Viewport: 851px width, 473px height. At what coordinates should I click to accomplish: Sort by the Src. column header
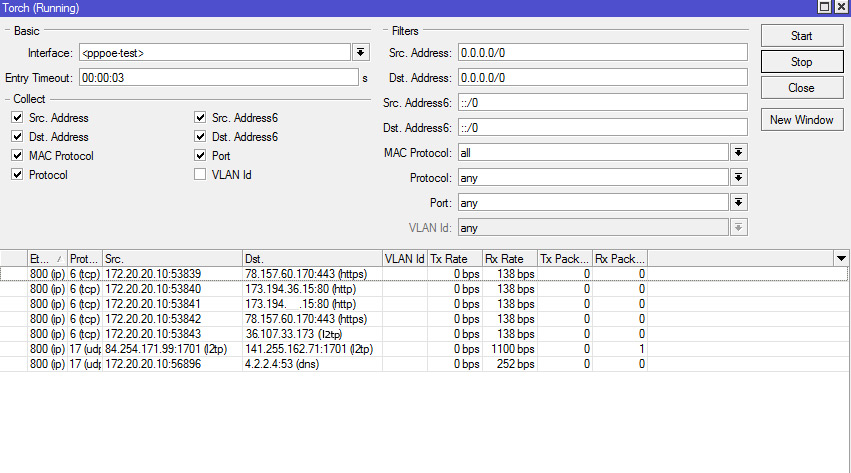[172, 259]
